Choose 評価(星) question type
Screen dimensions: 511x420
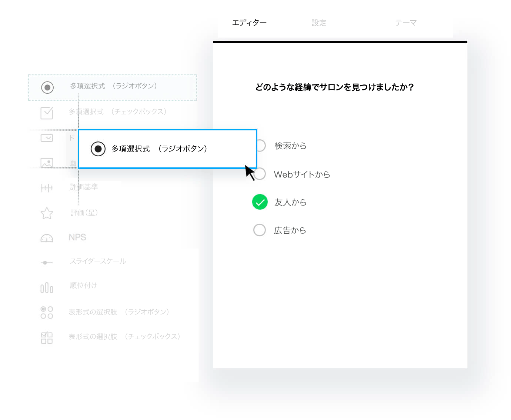pyautogui.click(x=84, y=213)
